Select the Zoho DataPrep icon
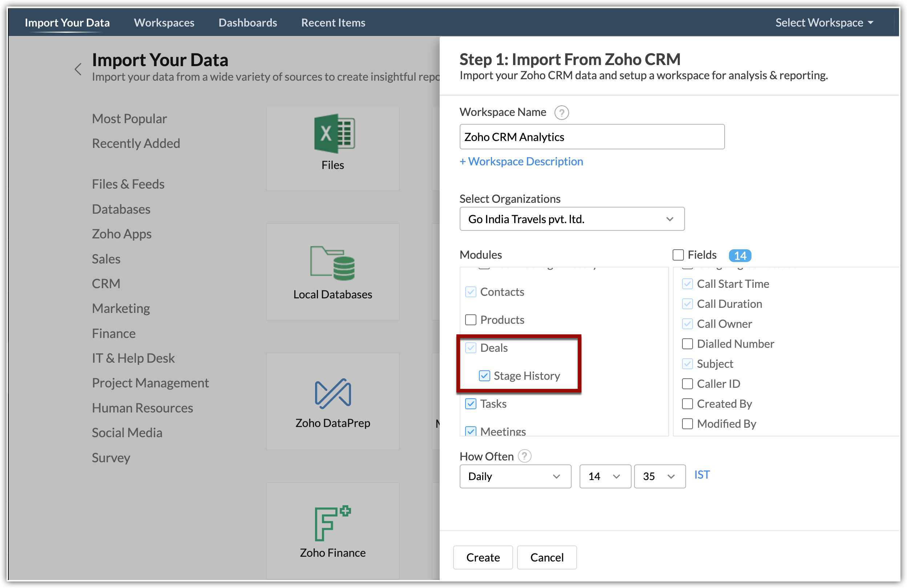Screen dimensions: 907x588 click(x=332, y=393)
